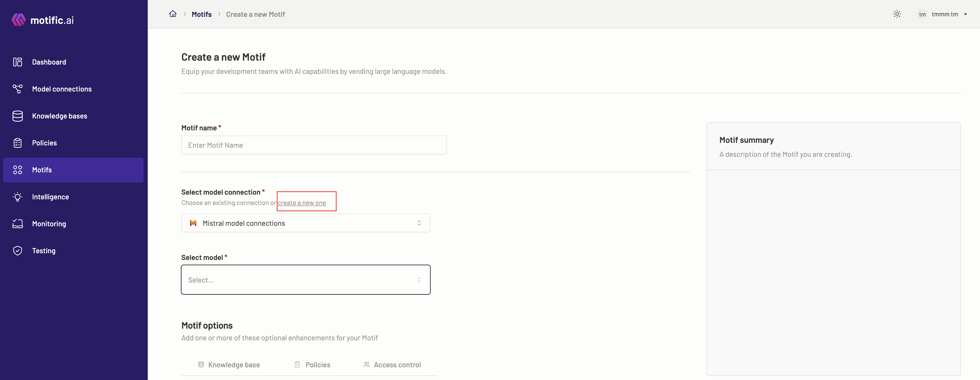Click the 'Motif name' label

point(199,128)
